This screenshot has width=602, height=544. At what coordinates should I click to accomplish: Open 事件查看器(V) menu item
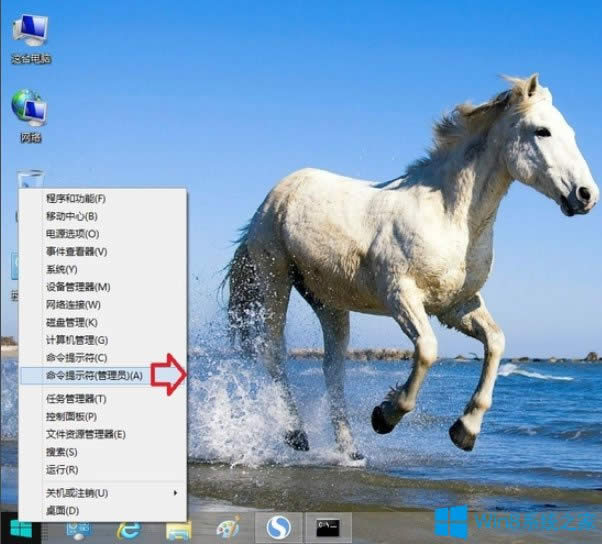[x=76, y=251]
